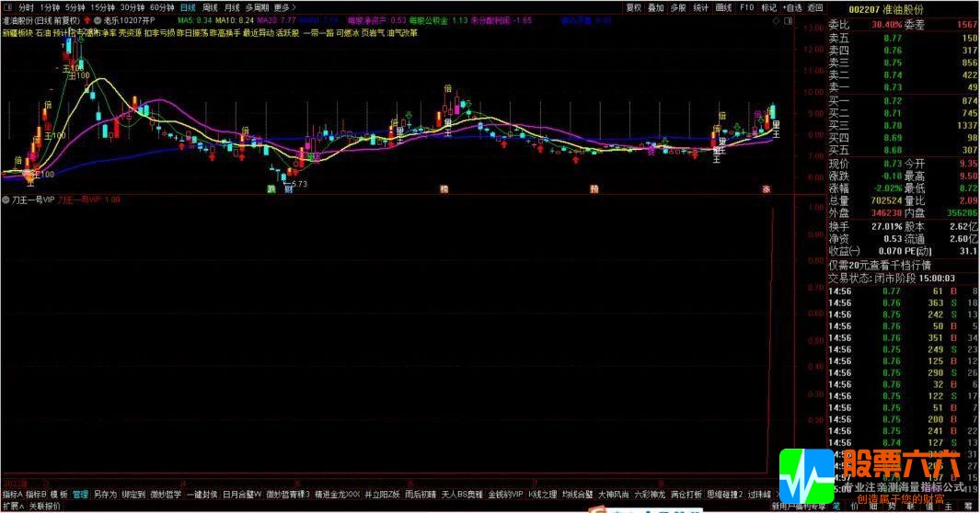Viewport: 980px width, 513px height.
Task: Select the 大神风尚 indicator
Action: click(x=613, y=495)
